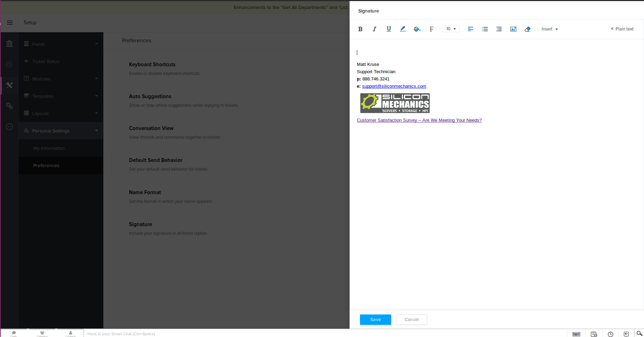Open the font family F tool
The image size is (644, 337).
(431, 29)
